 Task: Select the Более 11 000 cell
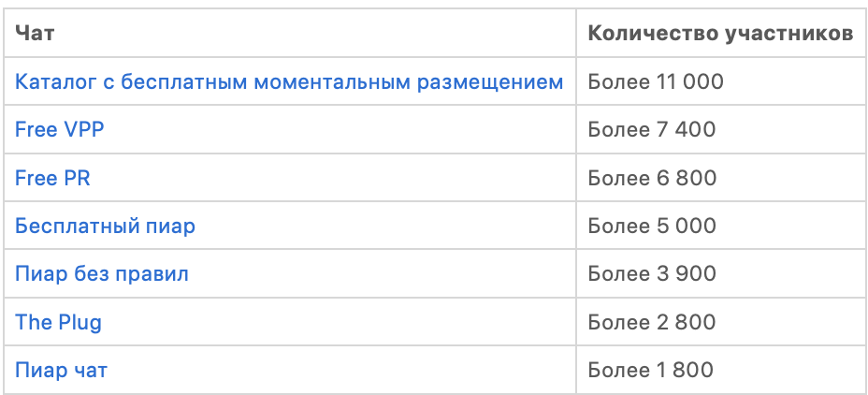(x=655, y=82)
